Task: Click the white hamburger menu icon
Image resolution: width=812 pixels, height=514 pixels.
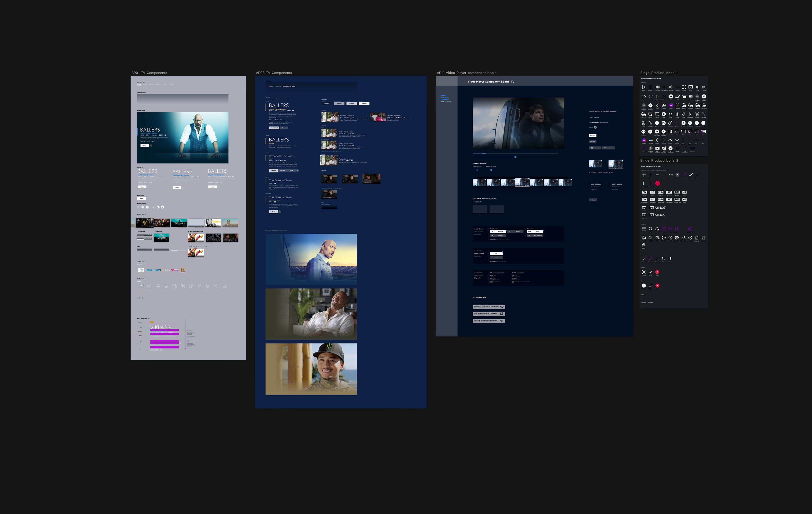Action: click(644, 229)
